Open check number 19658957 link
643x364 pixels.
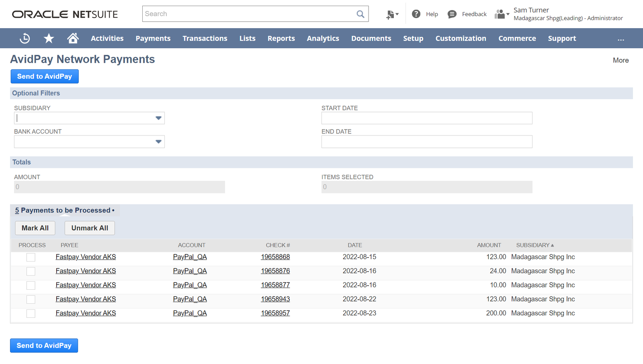pyautogui.click(x=275, y=313)
